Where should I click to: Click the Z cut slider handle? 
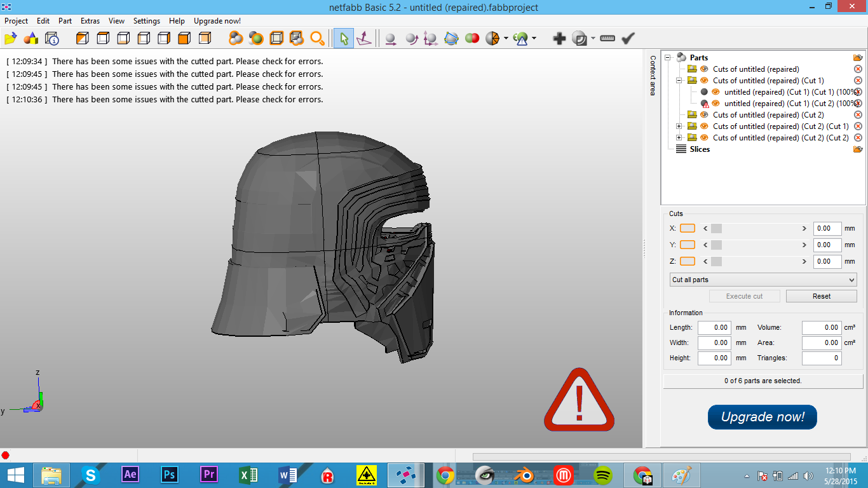[716, 261]
